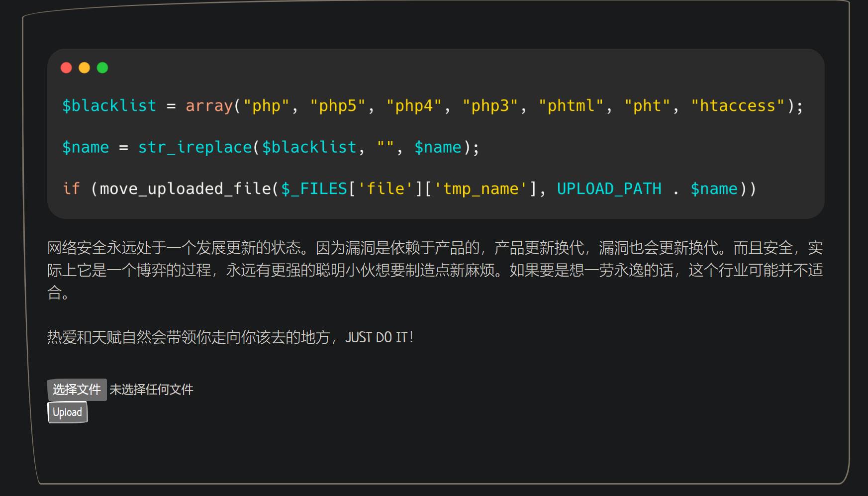The image size is (868, 496).
Task: Click the 'tmp_name' key string
Action: click(481, 189)
